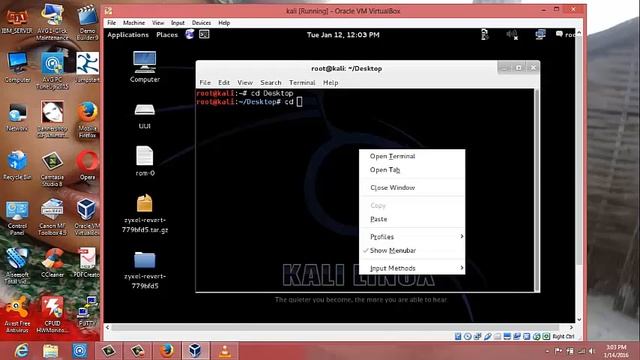The image size is (640, 360).
Task: Select the UUI drive icon on Kali desktop
Action: (x=144, y=117)
